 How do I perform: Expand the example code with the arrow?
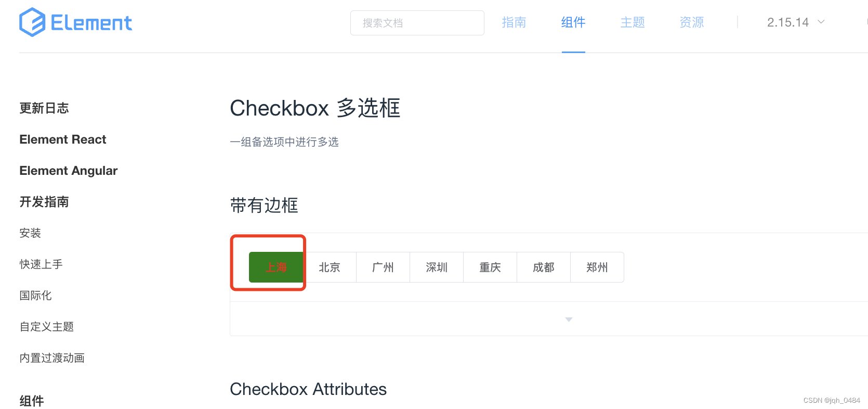(x=568, y=319)
